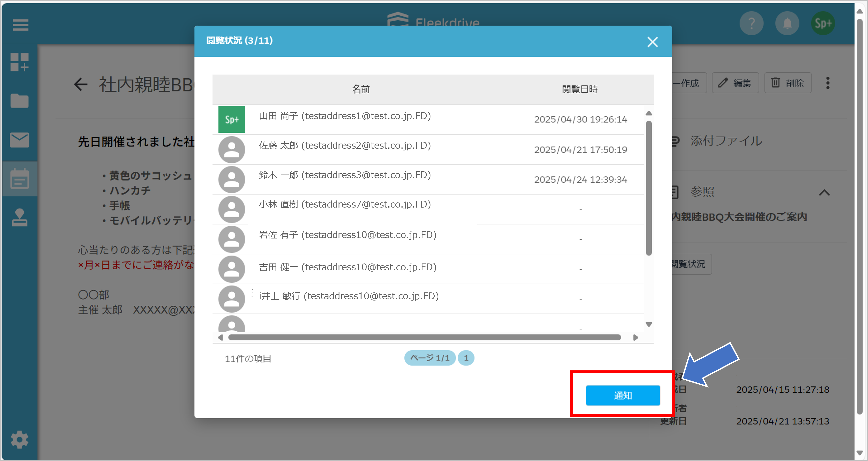Open the three-dot more options menu
This screenshot has width=868, height=461.
point(828,83)
